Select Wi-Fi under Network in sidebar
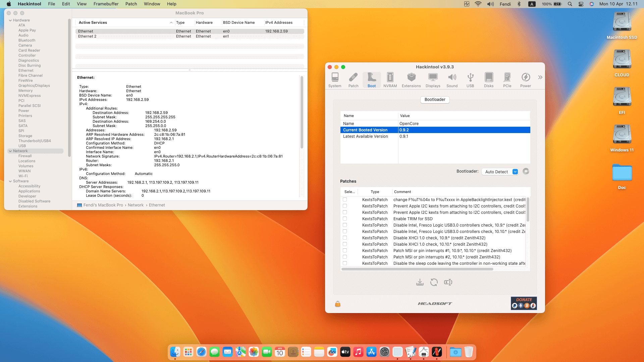 [23, 176]
